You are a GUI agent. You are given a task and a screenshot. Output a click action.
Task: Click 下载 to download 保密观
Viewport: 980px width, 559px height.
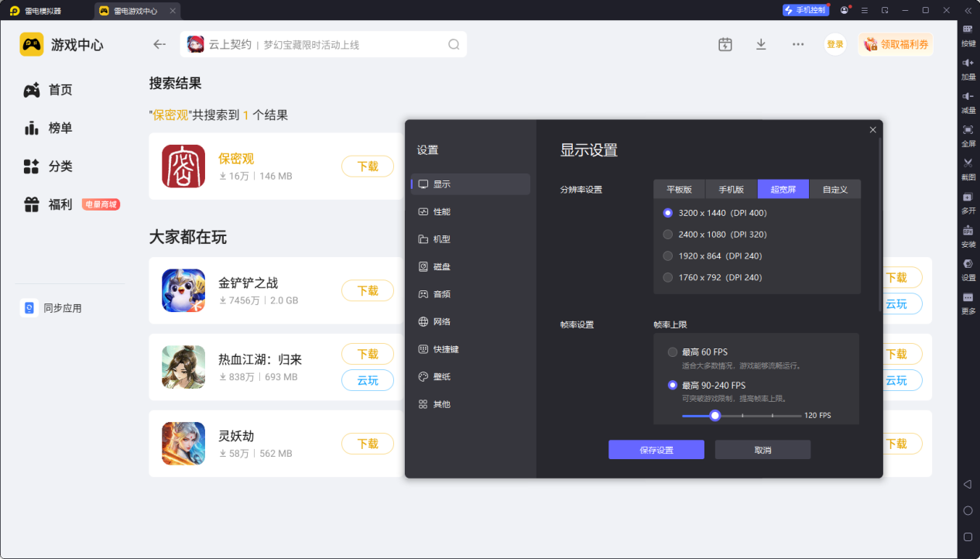click(x=367, y=166)
